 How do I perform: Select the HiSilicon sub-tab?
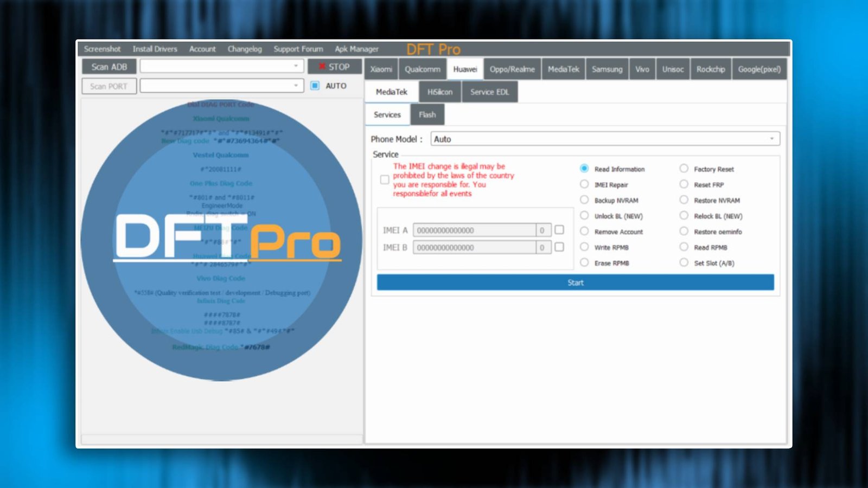tap(439, 92)
